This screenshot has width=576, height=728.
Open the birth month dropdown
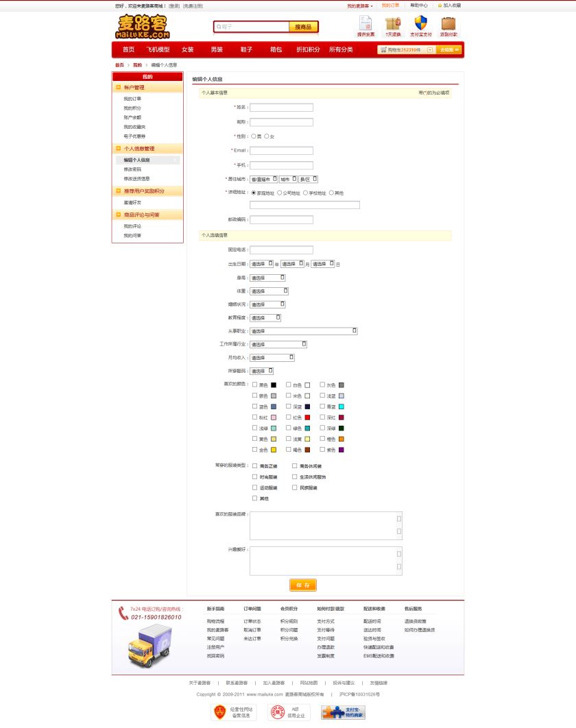tap(293, 264)
